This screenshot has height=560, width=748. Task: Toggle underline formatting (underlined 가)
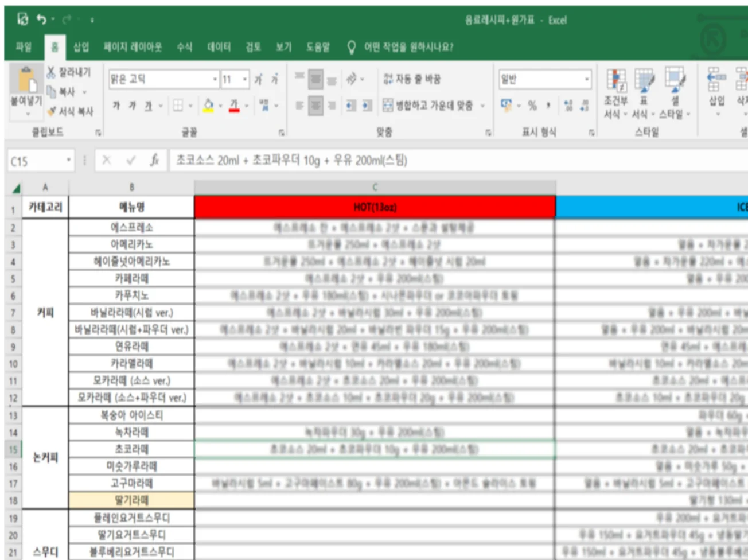149,106
